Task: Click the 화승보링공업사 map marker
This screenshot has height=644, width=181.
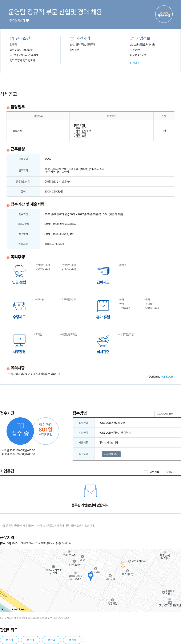Action: 163,592
